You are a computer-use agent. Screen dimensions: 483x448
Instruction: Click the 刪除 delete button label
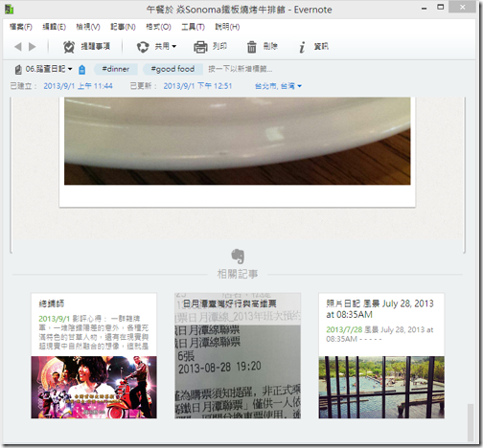click(270, 47)
